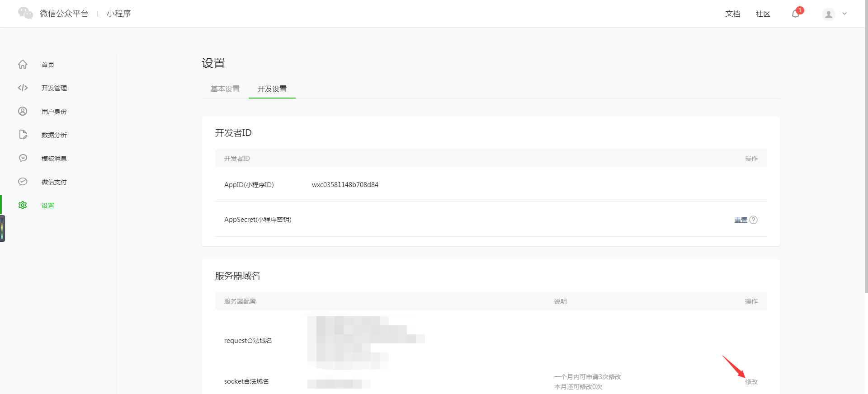Open 用户身份 in the sidebar
868x394 pixels.
click(54, 112)
